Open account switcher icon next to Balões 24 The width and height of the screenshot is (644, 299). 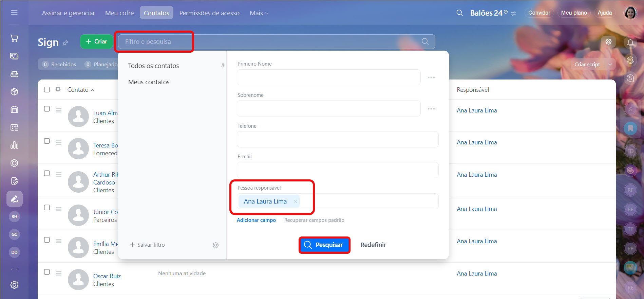pyautogui.click(x=513, y=14)
